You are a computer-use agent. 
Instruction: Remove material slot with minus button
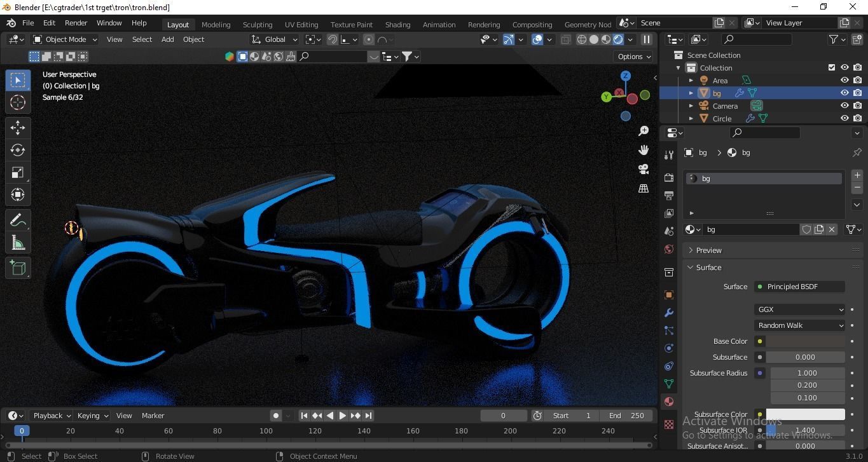857,188
